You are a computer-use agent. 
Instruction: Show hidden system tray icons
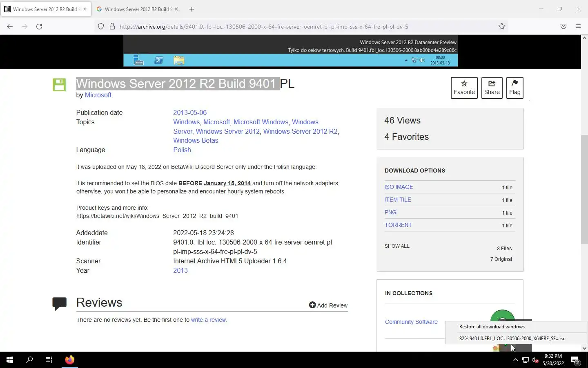point(515,360)
